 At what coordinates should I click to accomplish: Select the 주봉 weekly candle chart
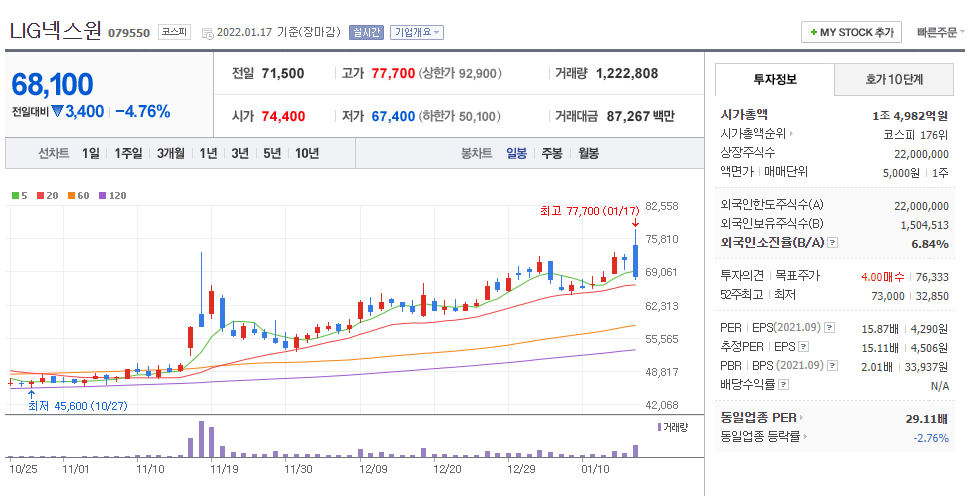552,153
